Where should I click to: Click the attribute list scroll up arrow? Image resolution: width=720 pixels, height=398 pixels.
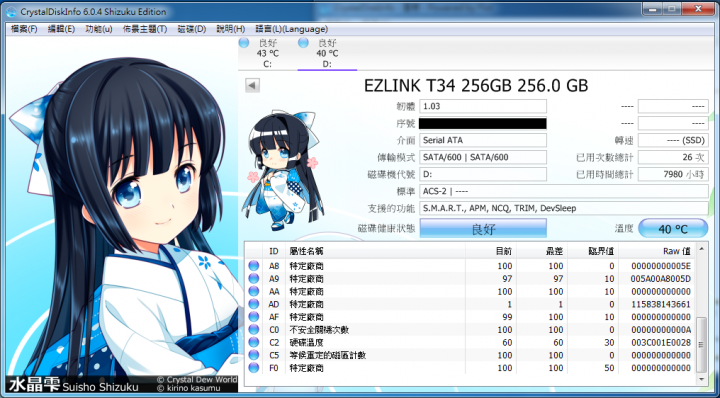(701, 249)
